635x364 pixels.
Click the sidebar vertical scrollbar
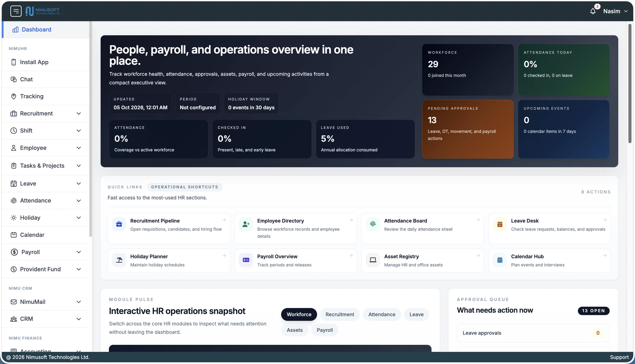[x=91, y=129]
